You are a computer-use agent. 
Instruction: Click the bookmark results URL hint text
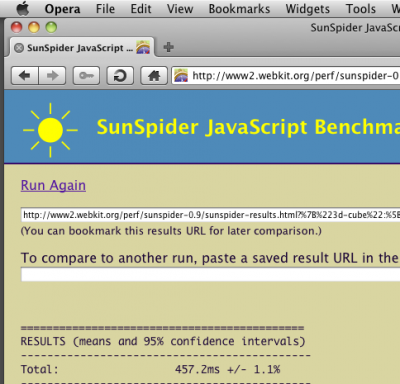click(x=171, y=231)
